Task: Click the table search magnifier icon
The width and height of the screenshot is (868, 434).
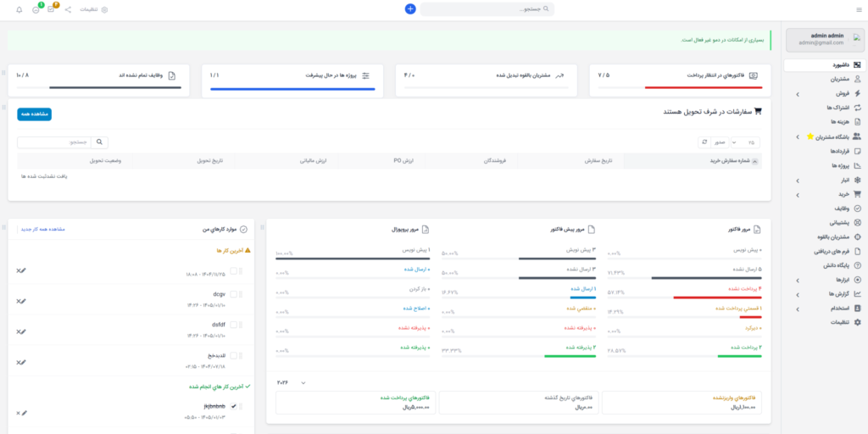Action: click(x=100, y=142)
